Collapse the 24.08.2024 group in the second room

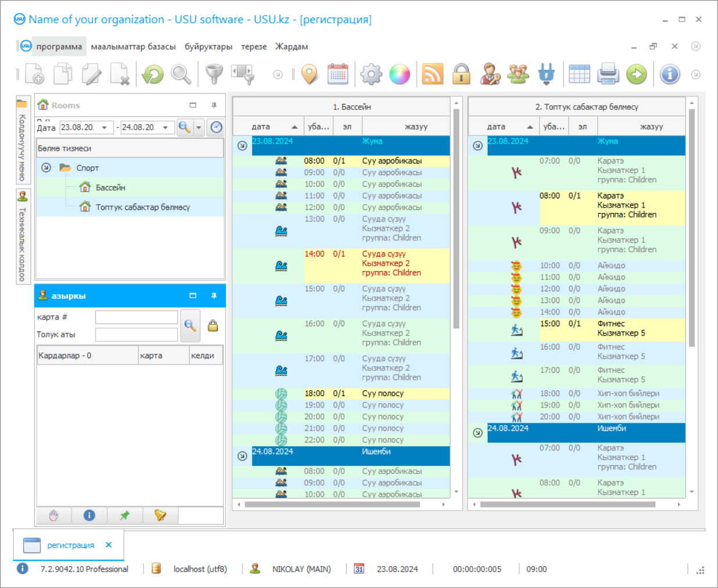point(477,433)
